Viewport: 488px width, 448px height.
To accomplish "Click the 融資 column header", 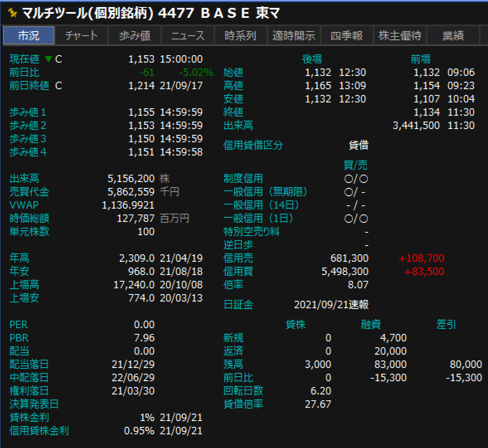I will point(371,324).
